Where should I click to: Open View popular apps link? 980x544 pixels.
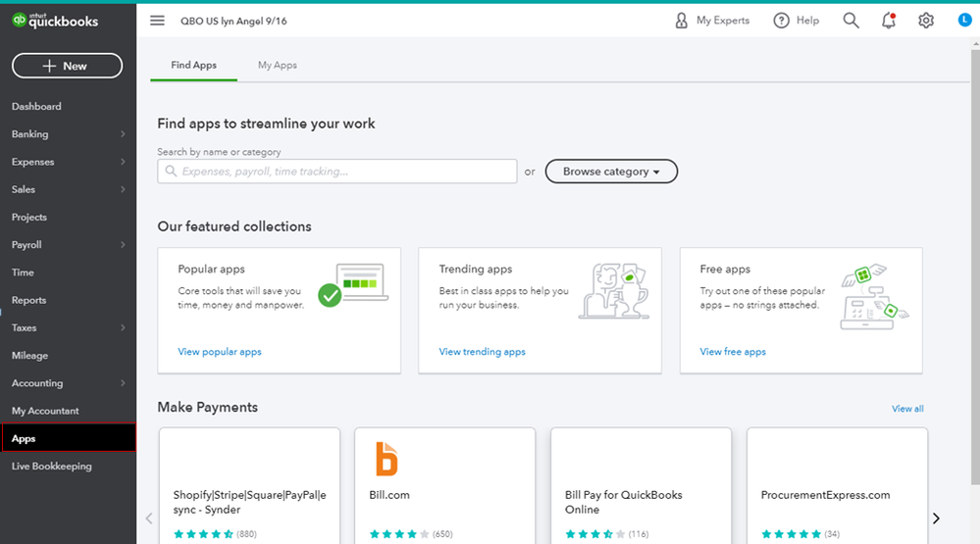220,352
